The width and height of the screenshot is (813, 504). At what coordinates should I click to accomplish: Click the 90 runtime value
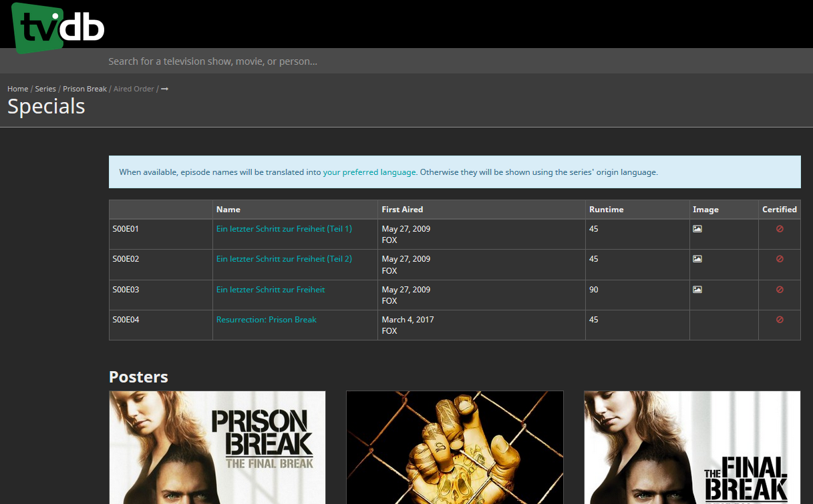(x=594, y=290)
